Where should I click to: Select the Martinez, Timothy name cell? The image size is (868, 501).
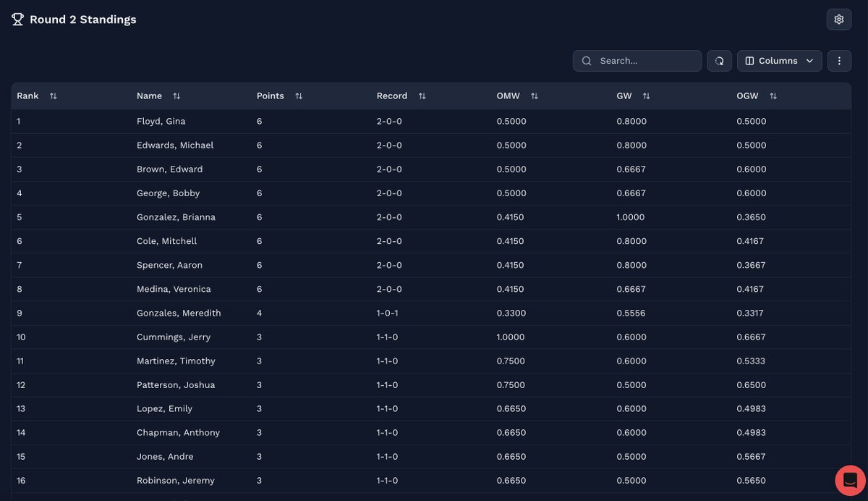click(176, 361)
